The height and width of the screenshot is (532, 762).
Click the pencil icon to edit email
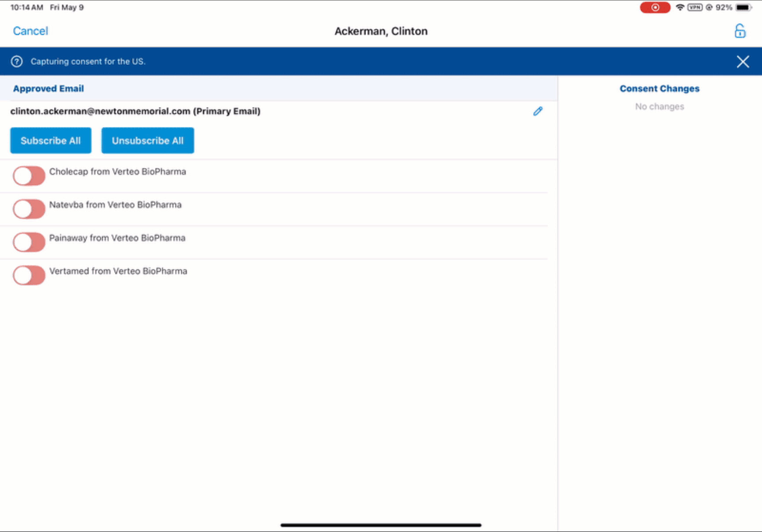[538, 111]
